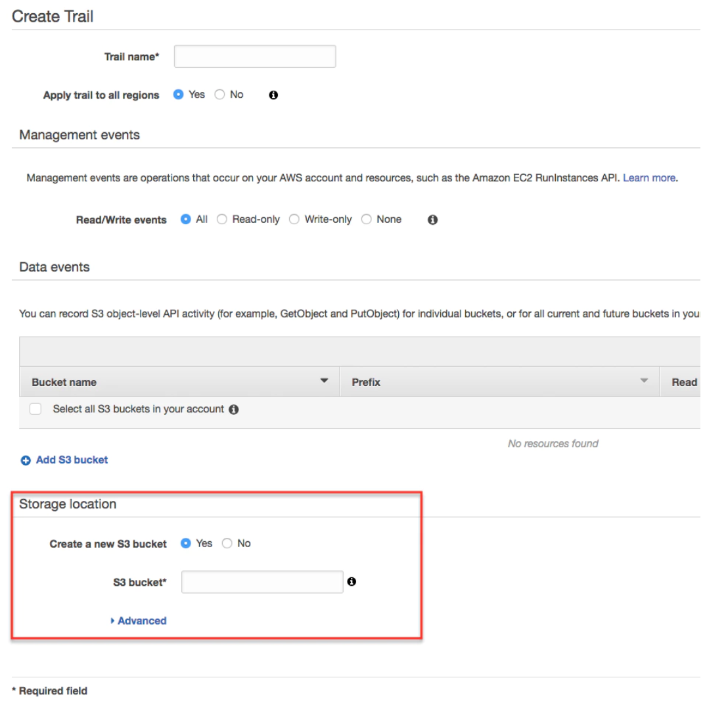Click the S3 bucket field info icon

coord(352,581)
